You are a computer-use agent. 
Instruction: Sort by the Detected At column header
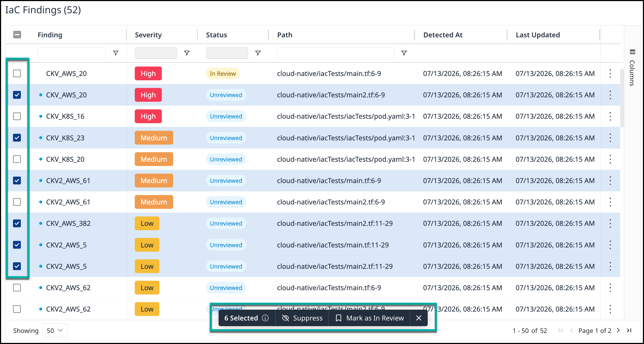click(x=443, y=35)
